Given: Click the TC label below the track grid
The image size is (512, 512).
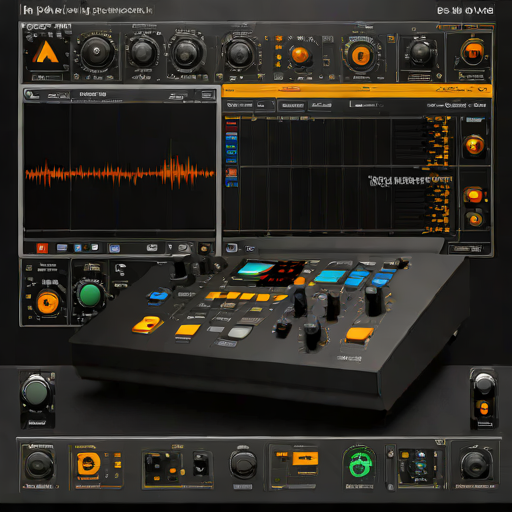Looking at the screenshot, I should 250,249.
